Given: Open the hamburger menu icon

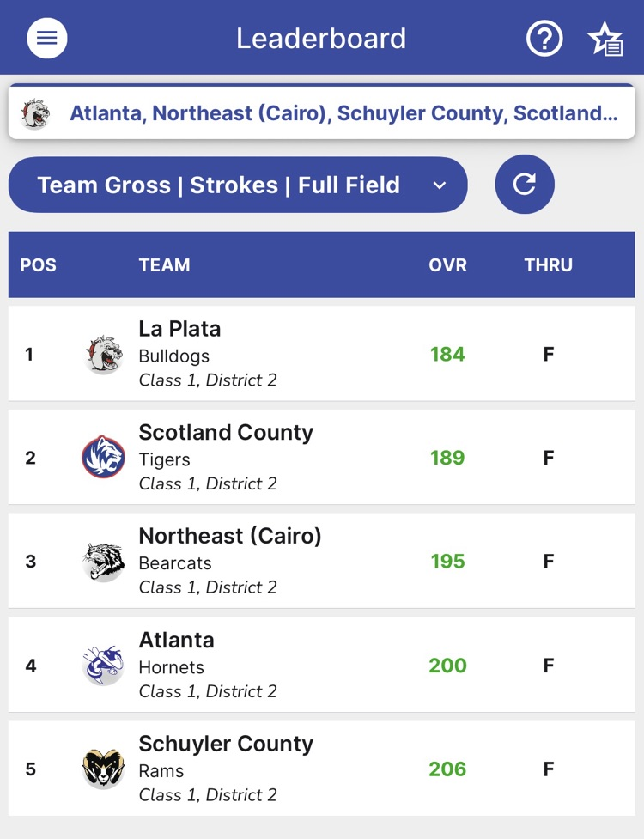Looking at the screenshot, I should point(47,39).
